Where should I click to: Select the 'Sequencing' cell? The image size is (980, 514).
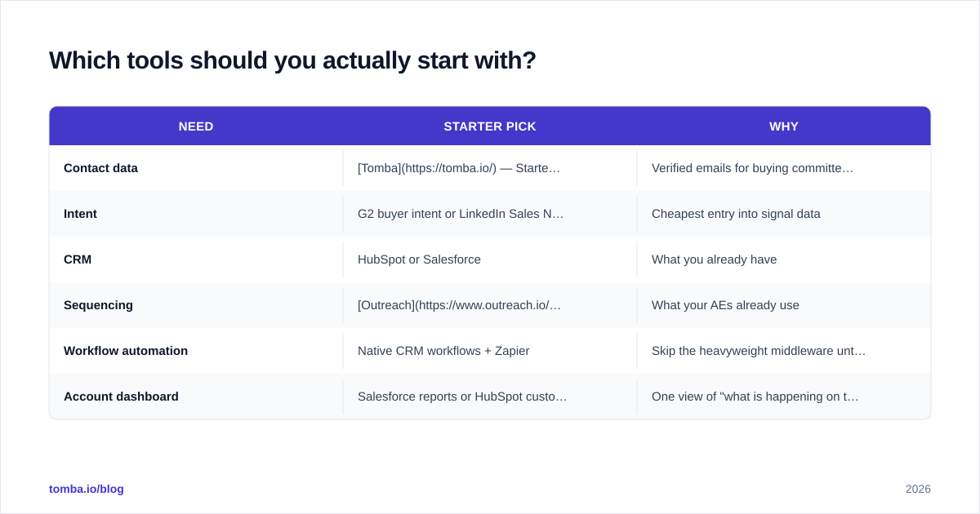(196, 305)
